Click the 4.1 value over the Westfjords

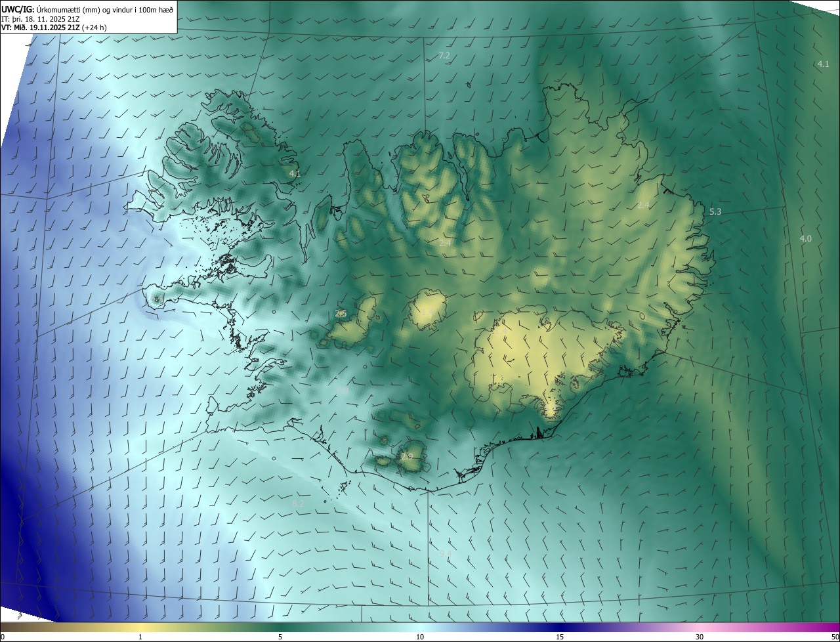(295, 173)
